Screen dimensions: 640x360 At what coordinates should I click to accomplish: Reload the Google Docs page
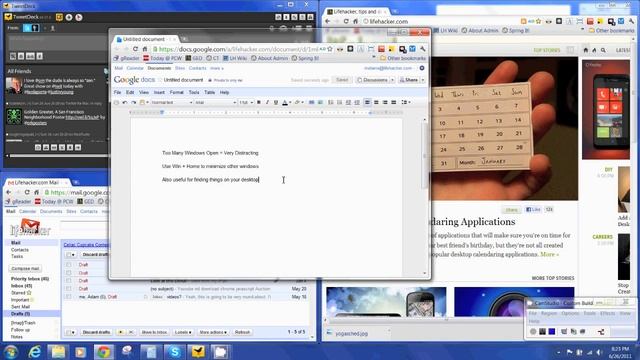point(136,49)
